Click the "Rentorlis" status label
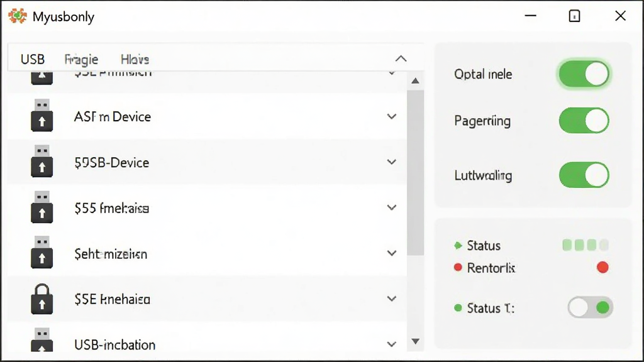This screenshot has height=362, width=644. click(491, 268)
